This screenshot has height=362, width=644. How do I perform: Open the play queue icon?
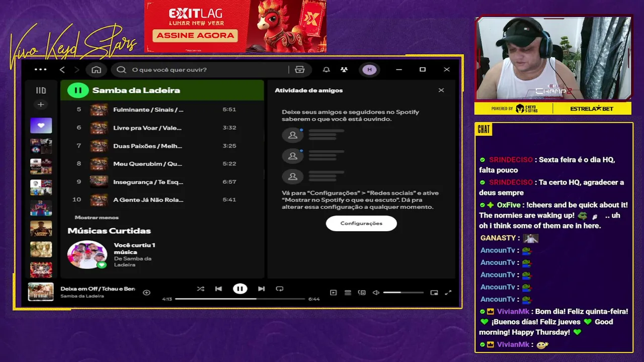[348, 293]
